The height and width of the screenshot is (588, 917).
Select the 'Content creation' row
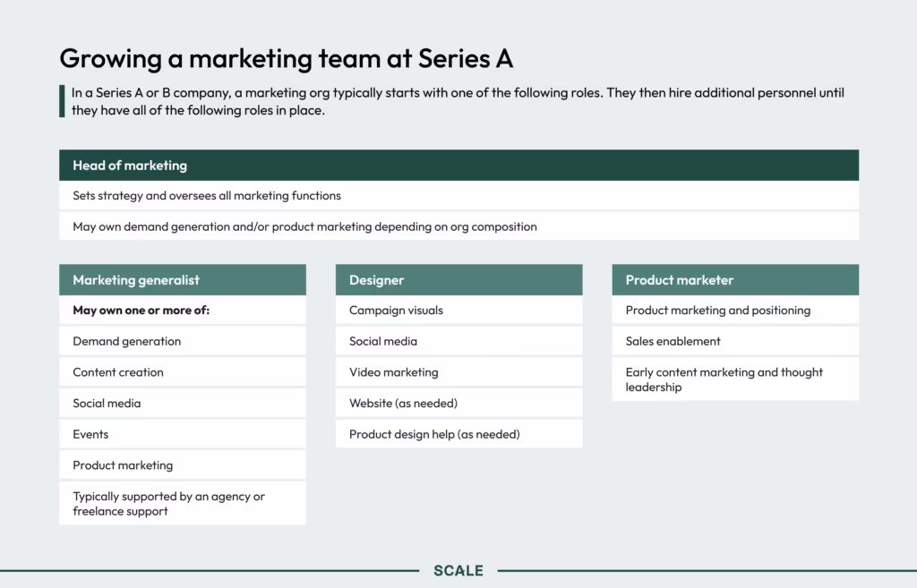pos(183,372)
